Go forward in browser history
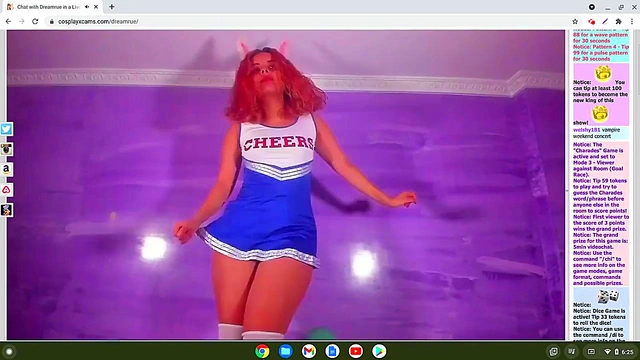The width and height of the screenshot is (640, 360). [x=22, y=21]
